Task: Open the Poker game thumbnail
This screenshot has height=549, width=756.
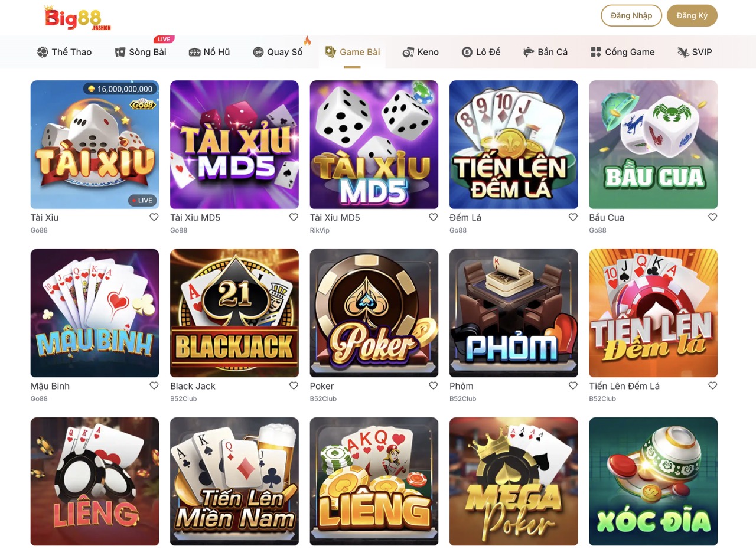Action: 374,313
